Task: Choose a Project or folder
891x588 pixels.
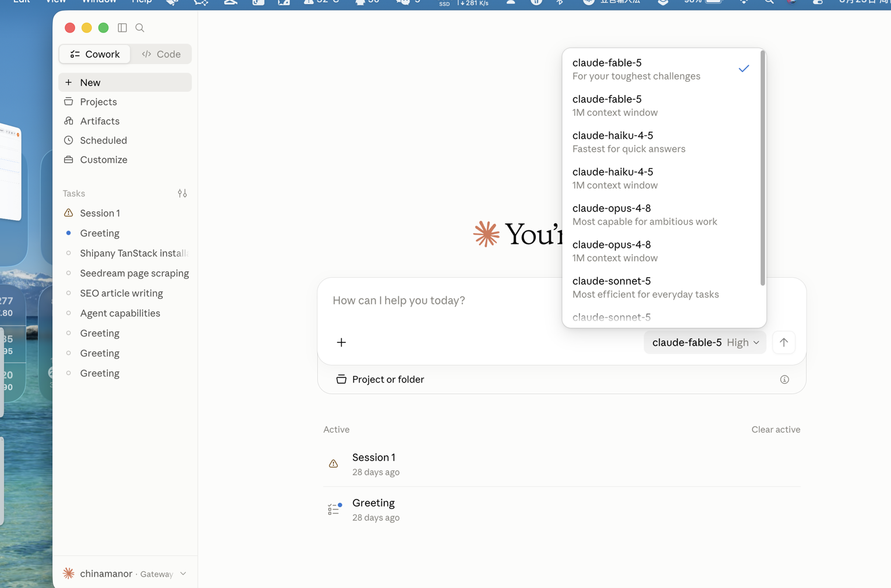Action: click(380, 380)
